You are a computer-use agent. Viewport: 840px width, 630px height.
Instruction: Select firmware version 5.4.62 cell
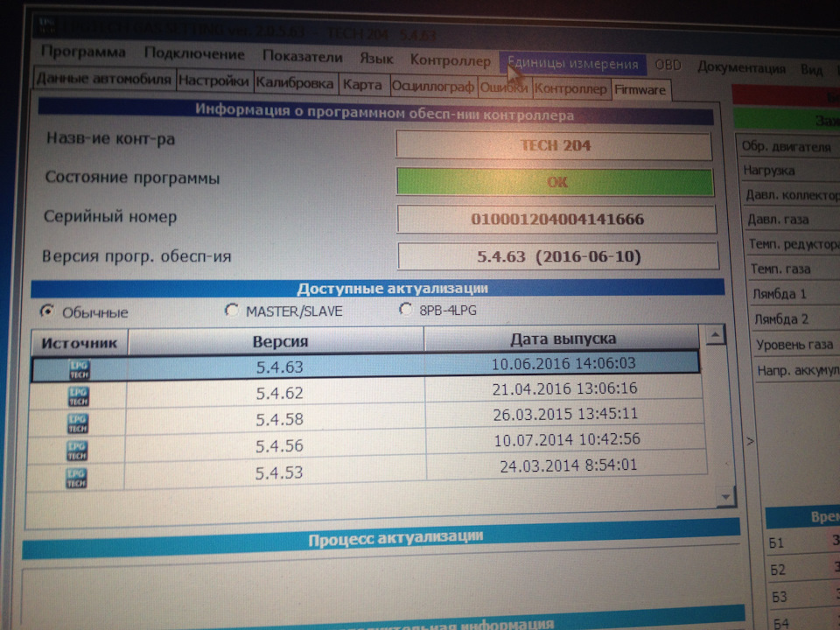277,393
